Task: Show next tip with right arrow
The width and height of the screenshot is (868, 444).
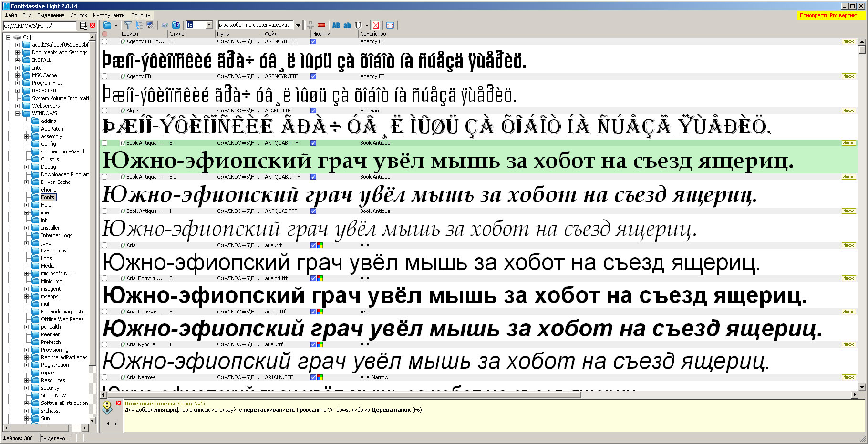Action: pos(116,424)
